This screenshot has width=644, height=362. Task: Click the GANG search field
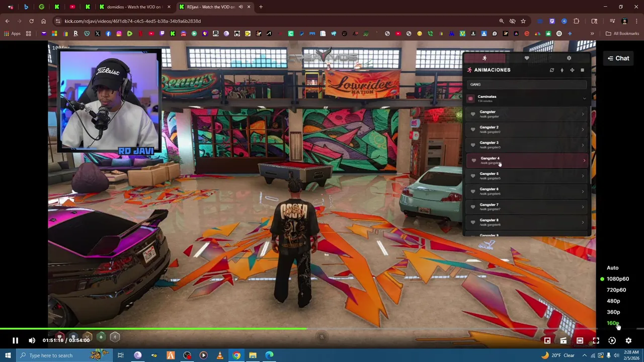point(527,84)
